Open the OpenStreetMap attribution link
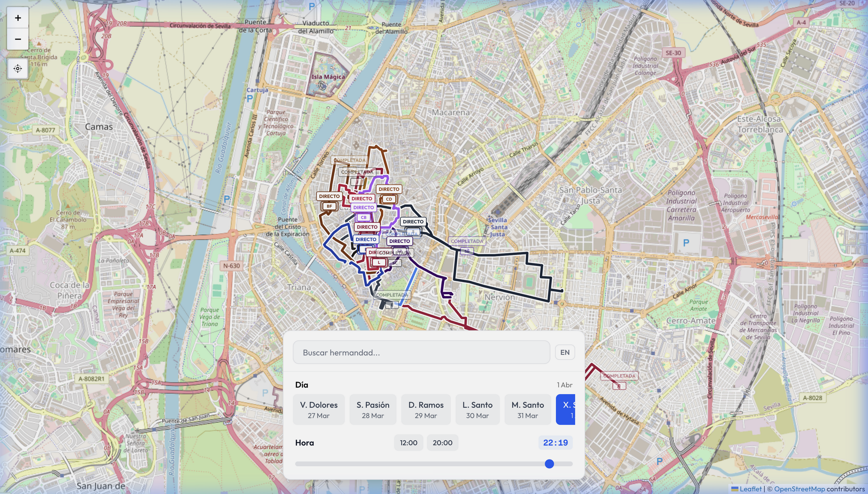 coord(799,489)
